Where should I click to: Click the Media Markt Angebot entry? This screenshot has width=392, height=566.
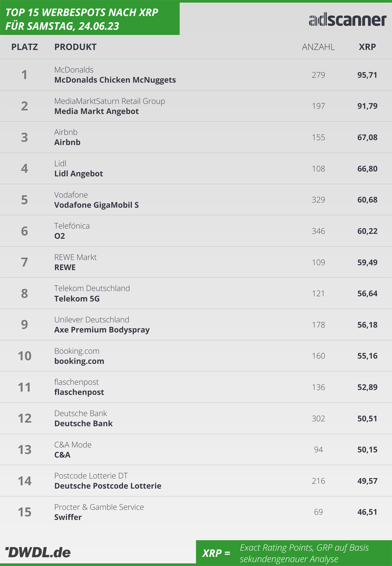(x=96, y=111)
